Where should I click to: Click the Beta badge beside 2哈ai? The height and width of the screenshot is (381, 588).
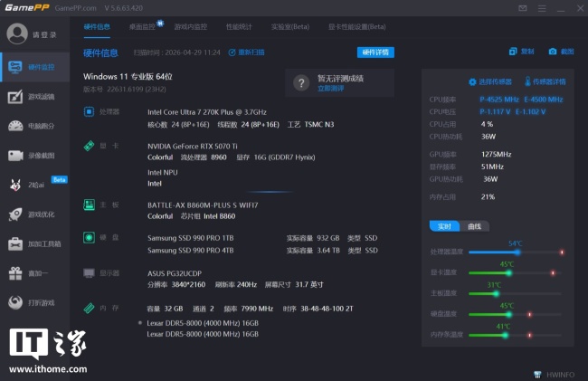59,179
